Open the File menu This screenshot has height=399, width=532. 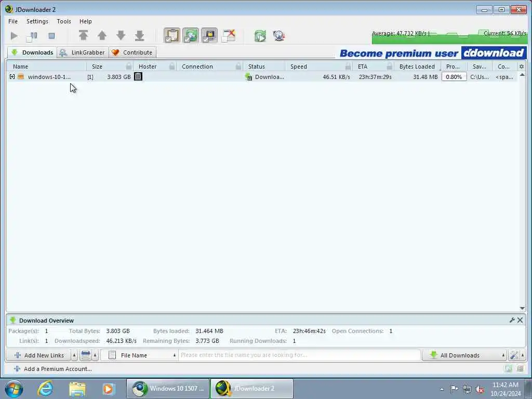tap(13, 21)
